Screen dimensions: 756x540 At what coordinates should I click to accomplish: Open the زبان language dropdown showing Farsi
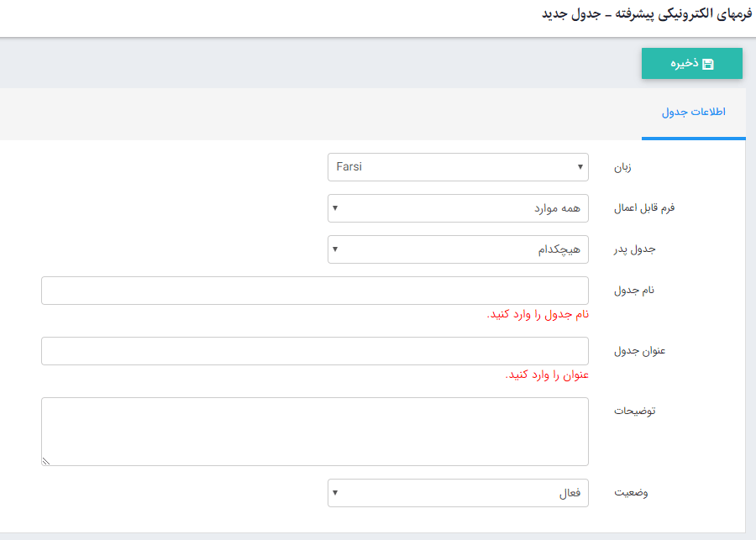tap(458, 167)
